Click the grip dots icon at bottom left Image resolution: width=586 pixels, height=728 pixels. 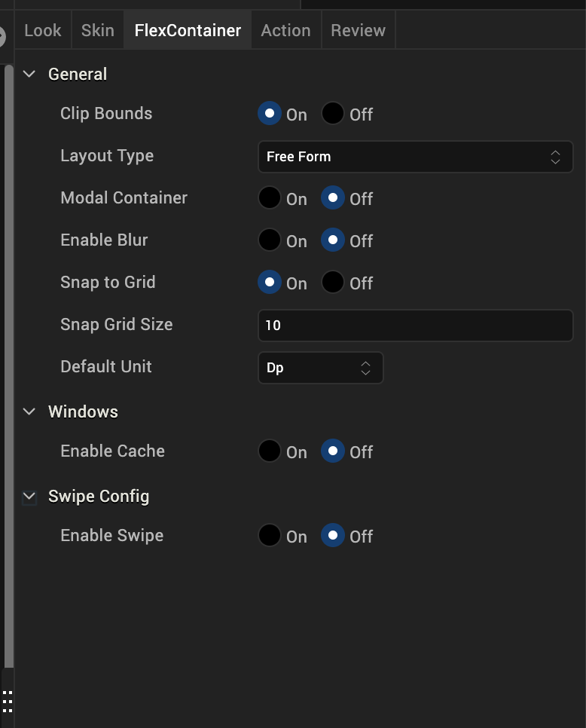(x=7, y=702)
